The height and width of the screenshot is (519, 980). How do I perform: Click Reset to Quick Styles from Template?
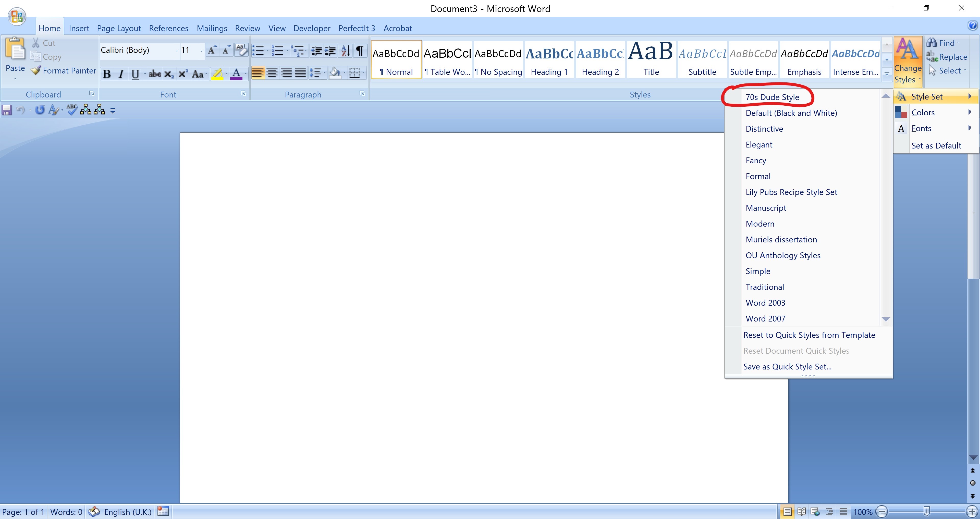(x=809, y=335)
